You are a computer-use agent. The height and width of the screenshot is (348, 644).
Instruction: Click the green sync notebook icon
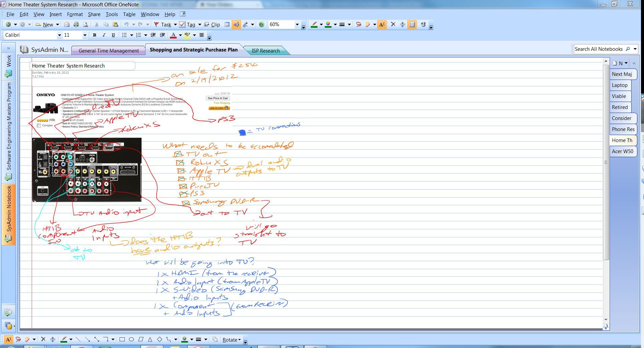(x=262, y=24)
